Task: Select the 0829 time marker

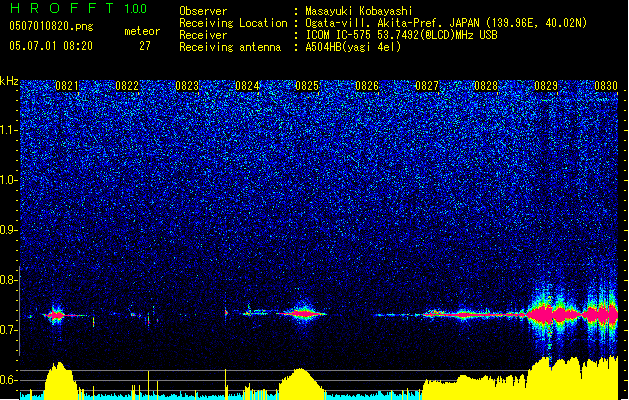Action: (x=546, y=86)
